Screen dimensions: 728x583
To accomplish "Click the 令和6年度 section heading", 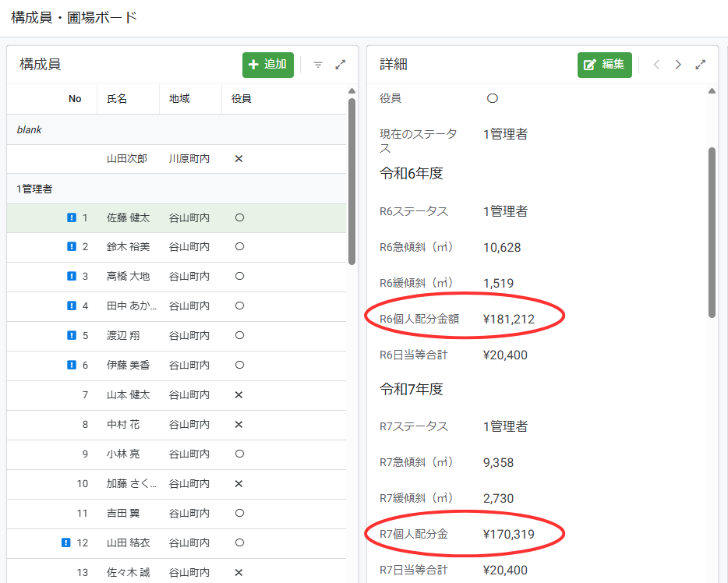I will tap(412, 173).
